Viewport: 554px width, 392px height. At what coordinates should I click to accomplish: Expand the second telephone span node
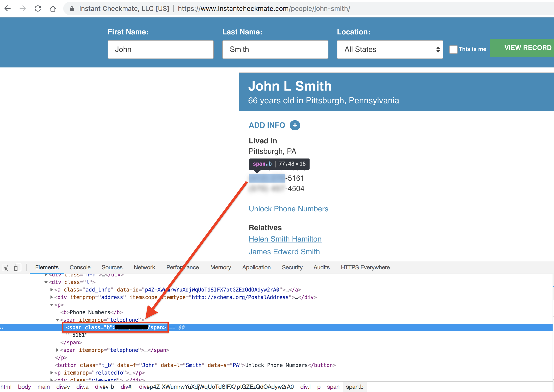57,350
